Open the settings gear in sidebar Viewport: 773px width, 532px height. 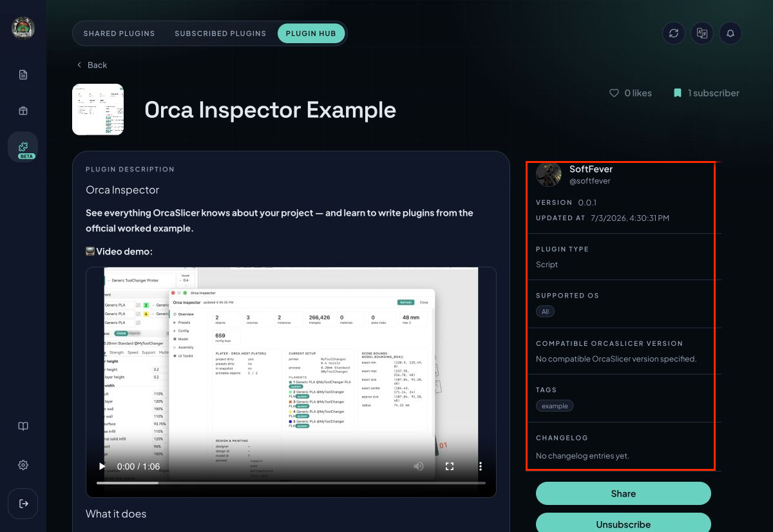tap(23, 465)
